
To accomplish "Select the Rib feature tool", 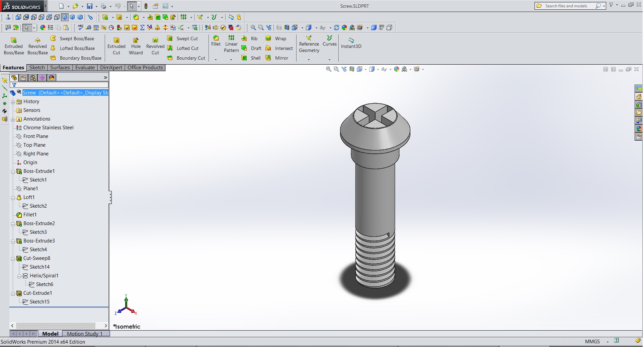I will (249, 39).
